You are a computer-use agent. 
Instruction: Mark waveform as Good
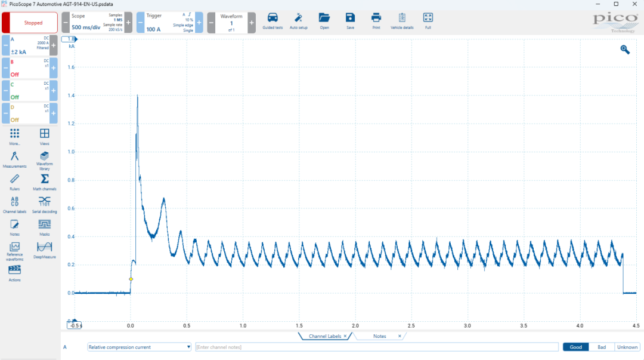pos(575,347)
